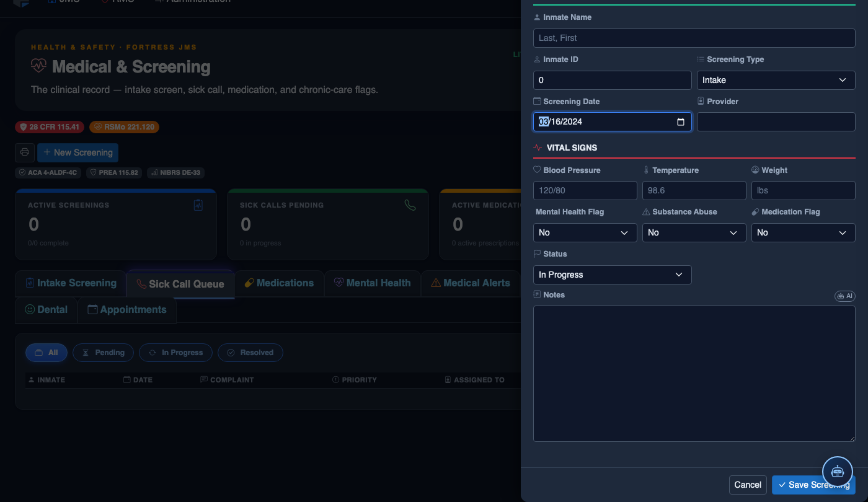Click the RSMo 221.120 badge
868x502 pixels.
[124, 127]
